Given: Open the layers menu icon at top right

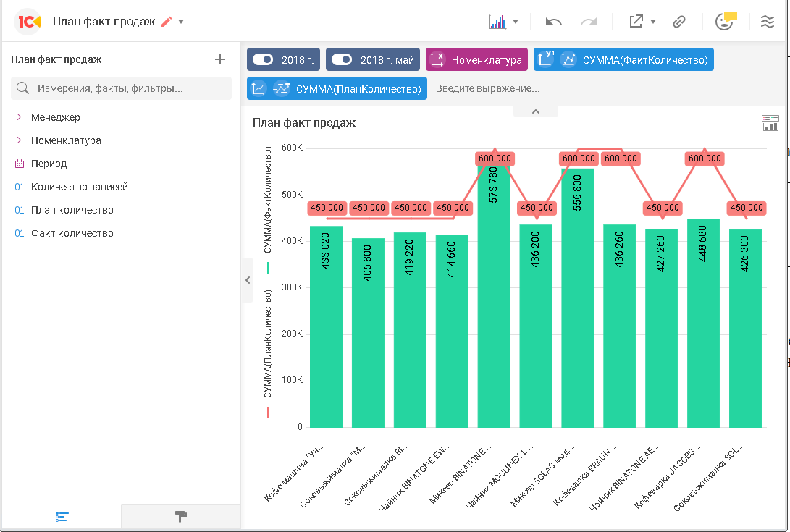Looking at the screenshot, I should point(768,22).
